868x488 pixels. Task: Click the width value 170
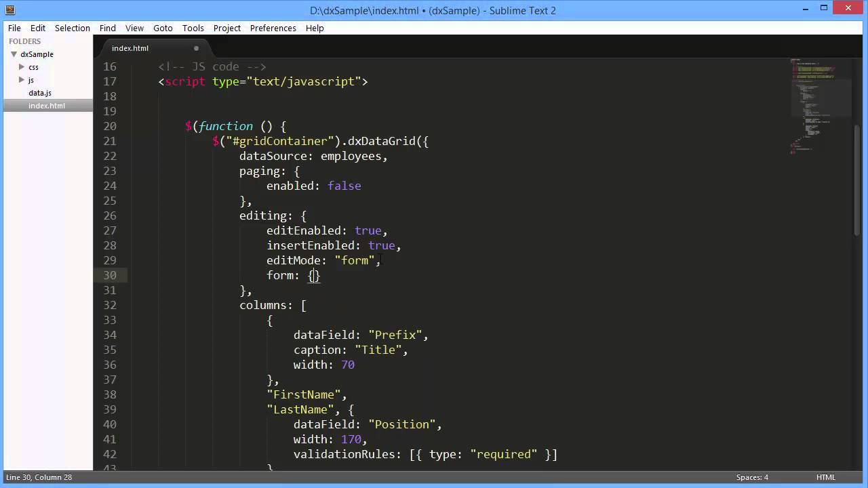tap(351, 439)
